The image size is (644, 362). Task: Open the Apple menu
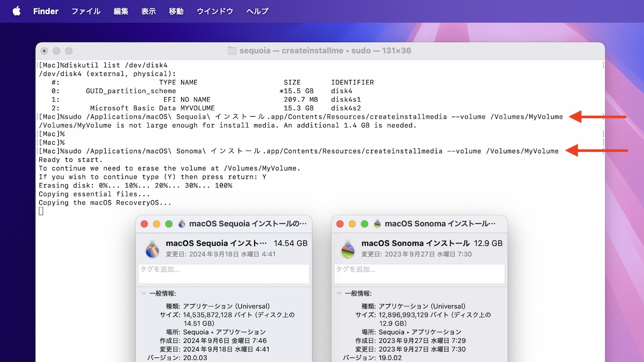click(x=17, y=11)
